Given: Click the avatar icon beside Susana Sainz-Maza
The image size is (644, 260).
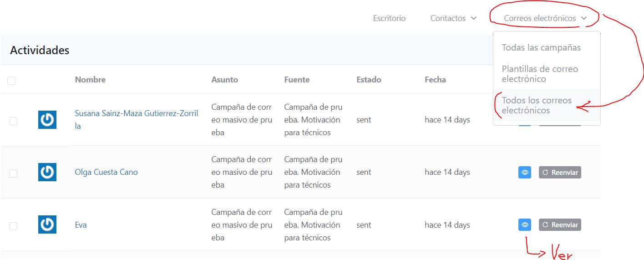Looking at the screenshot, I should pyautogui.click(x=47, y=120).
